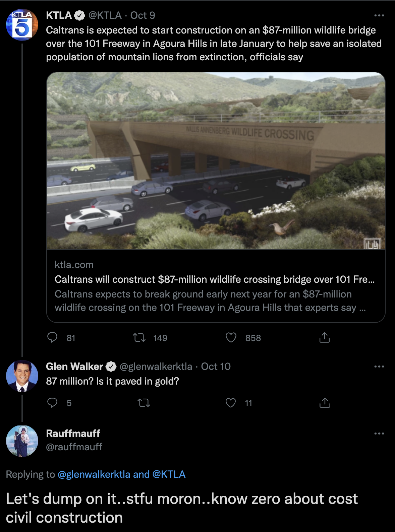The width and height of the screenshot is (395, 532).
Task: Open Rauffmauff's profile avatar
Action: 22,441
